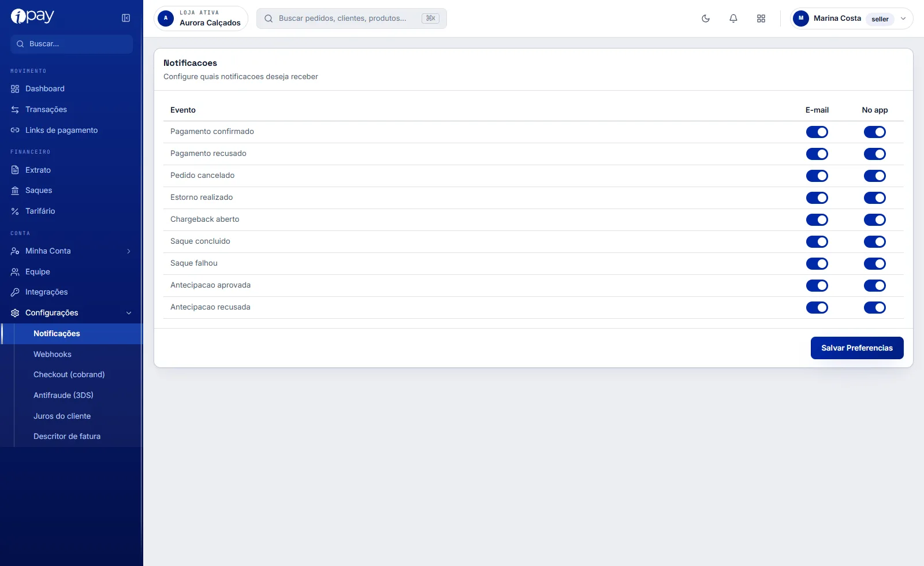This screenshot has width=924, height=566.
Task: Toggle in-app alert for Saque concluido
Action: point(875,242)
